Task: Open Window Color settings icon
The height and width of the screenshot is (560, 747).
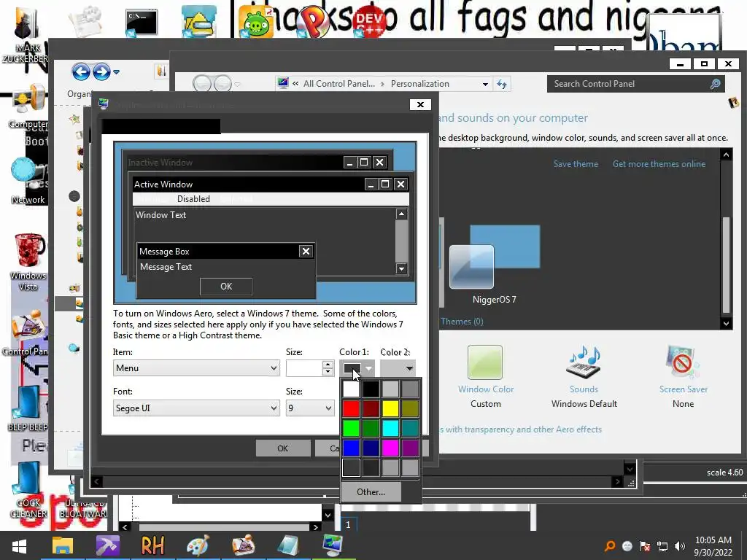Action: click(x=485, y=362)
